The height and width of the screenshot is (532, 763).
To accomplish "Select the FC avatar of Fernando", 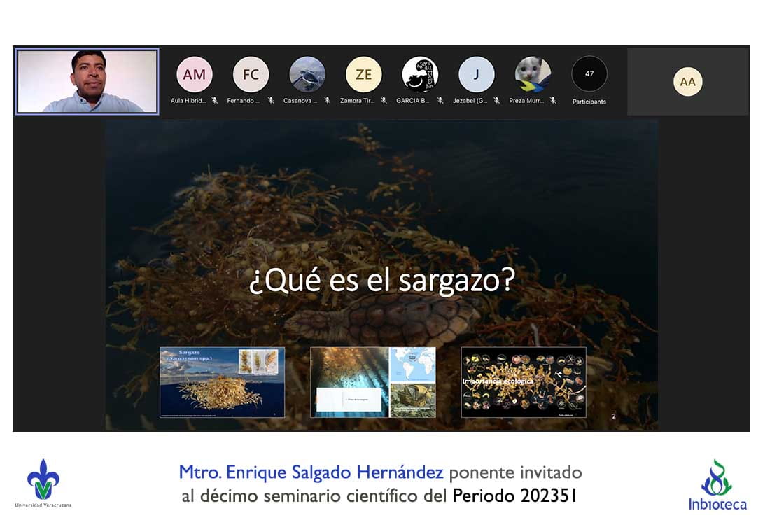I will pyautogui.click(x=251, y=74).
